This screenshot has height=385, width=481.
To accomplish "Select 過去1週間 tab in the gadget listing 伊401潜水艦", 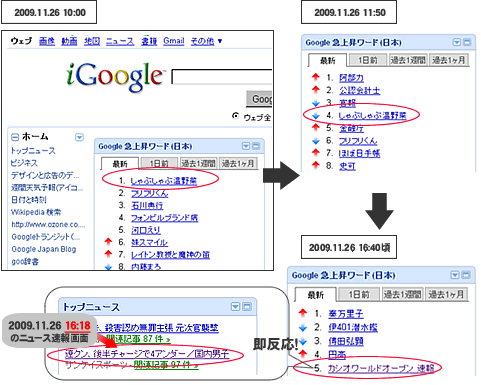I will pyautogui.click(x=402, y=294).
